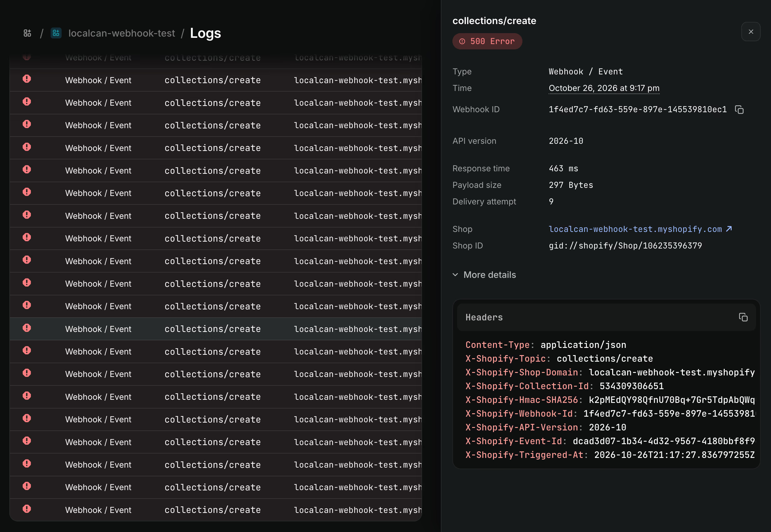Collapse the More details section
Screen dimensions: 771x532
point(484,275)
